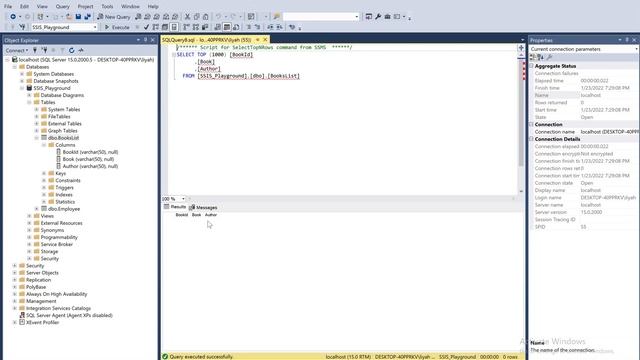Click the navigate Back toolbar icon
640x360 pixels.
(13, 17)
